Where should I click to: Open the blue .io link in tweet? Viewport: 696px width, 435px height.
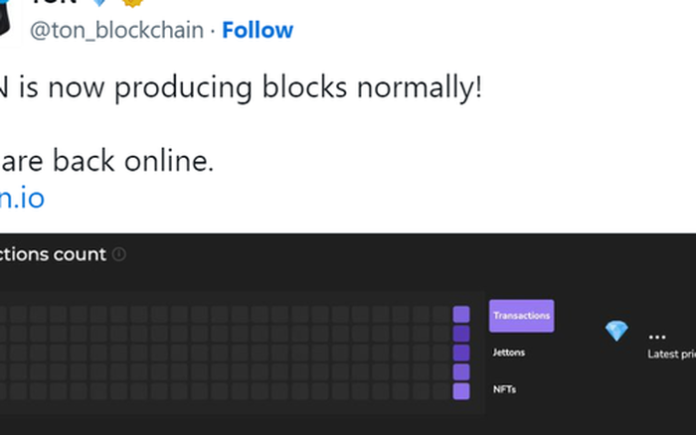point(22,198)
